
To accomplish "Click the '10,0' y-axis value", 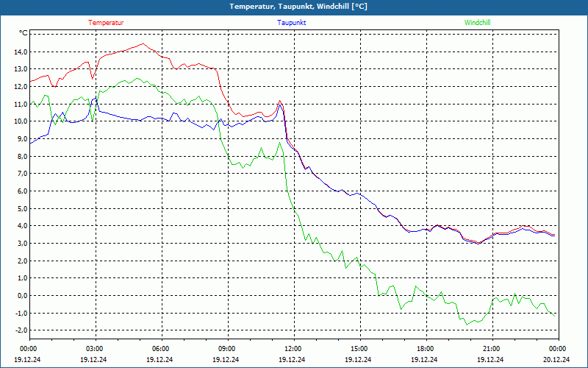I will (21, 121).
